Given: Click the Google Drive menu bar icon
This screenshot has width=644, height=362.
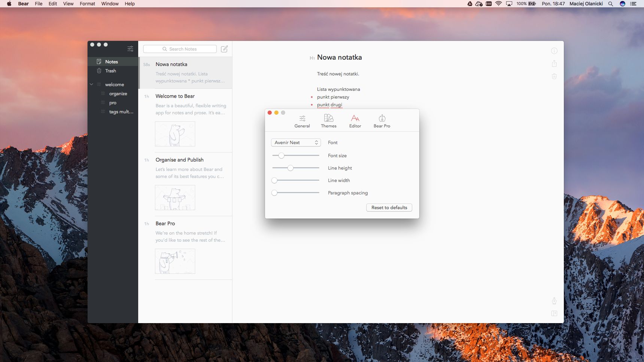Looking at the screenshot, I should 470,4.
